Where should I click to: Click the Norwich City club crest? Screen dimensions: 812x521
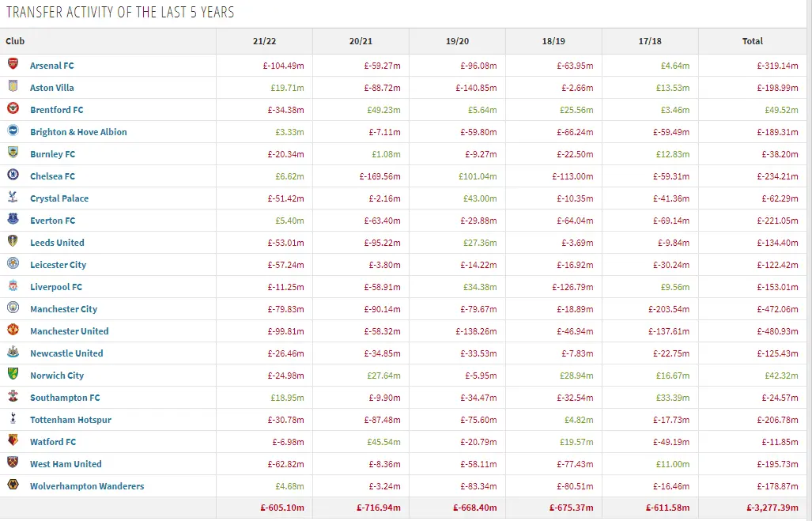[13, 375]
